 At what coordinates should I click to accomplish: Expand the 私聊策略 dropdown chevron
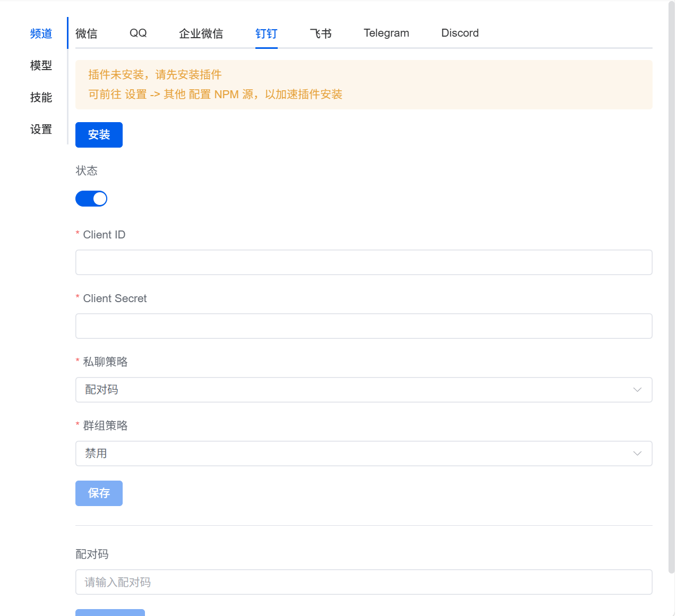tap(637, 390)
